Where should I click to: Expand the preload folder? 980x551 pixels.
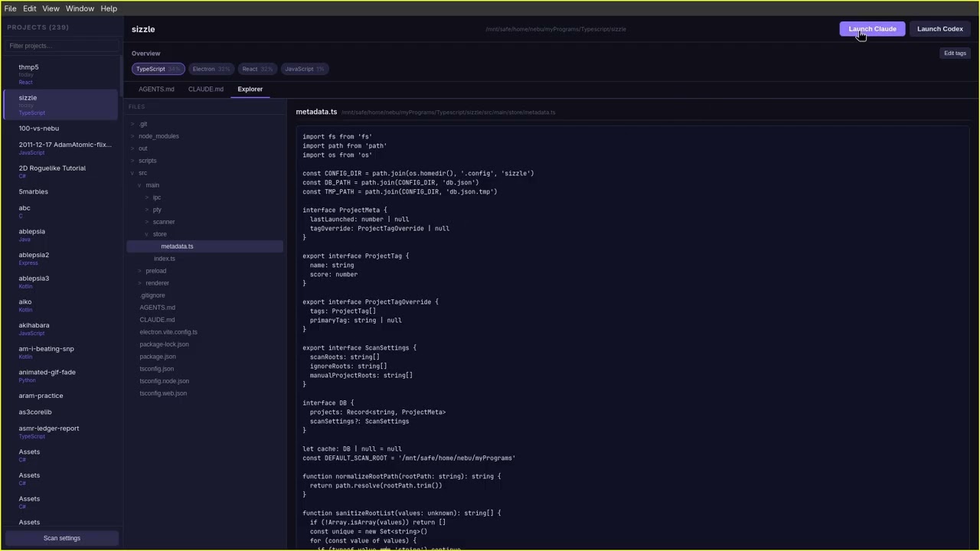[204, 271]
